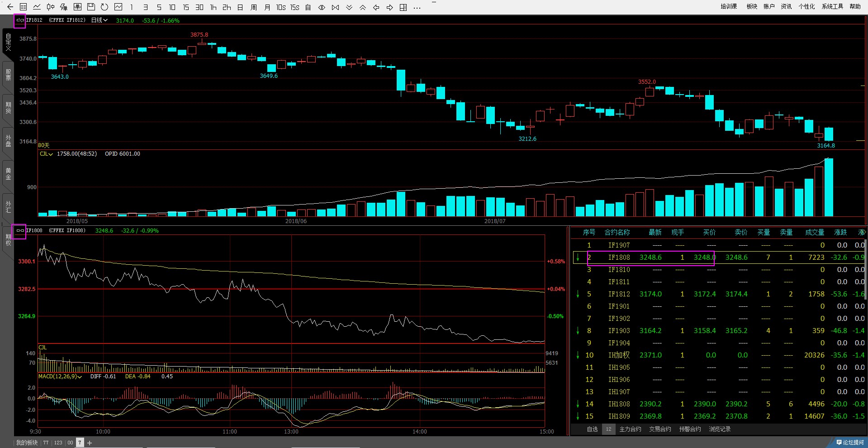This screenshot has width=868, height=448.
Task: Click the custom period 自 button
Action: click(x=308, y=7)
